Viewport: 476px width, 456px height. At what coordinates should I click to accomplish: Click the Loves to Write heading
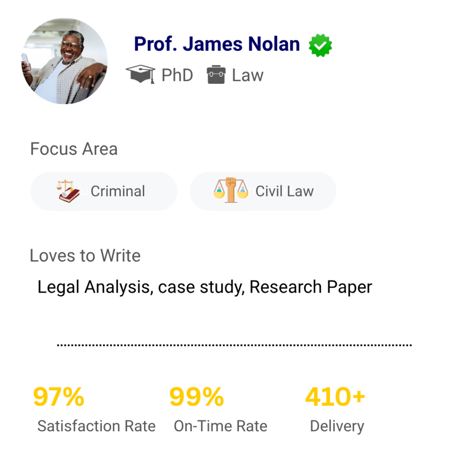(85, 255)
